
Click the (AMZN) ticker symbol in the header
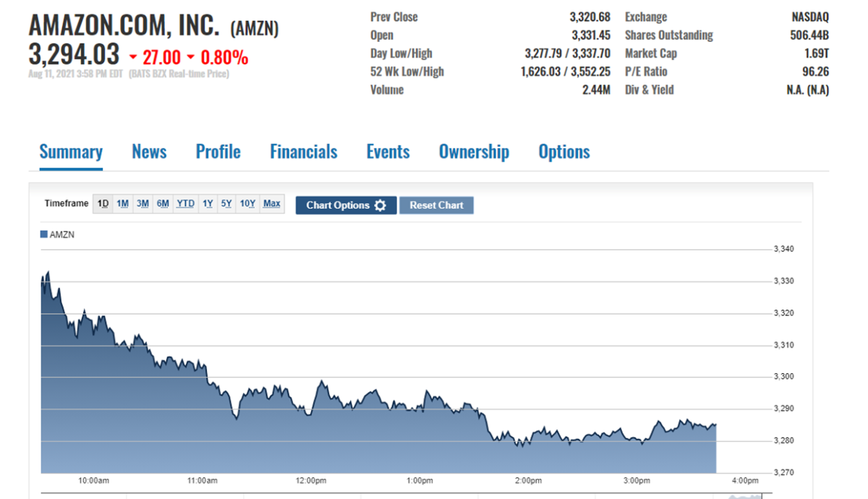254,28
